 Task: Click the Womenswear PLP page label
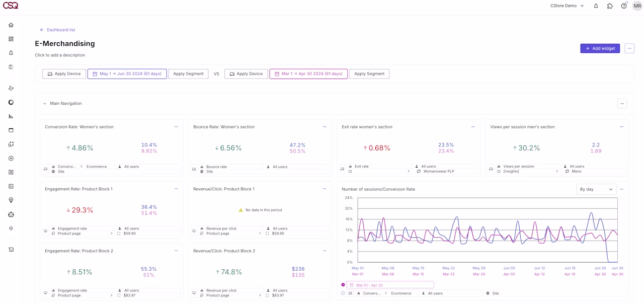click(439, 172)
